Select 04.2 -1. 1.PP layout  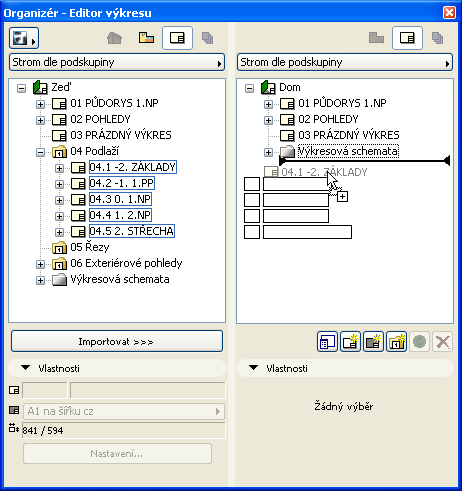pos(122,183)
